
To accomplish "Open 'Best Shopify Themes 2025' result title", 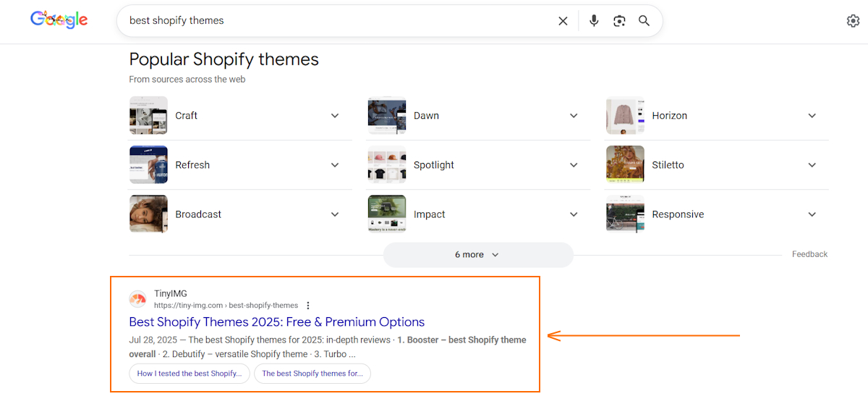I will (x=277, y=322).
